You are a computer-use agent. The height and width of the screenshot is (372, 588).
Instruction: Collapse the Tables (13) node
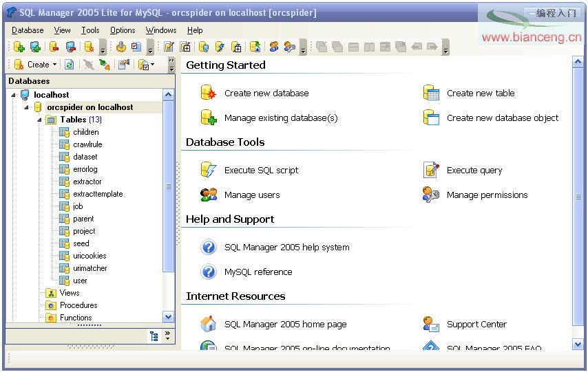click(39, 120)
